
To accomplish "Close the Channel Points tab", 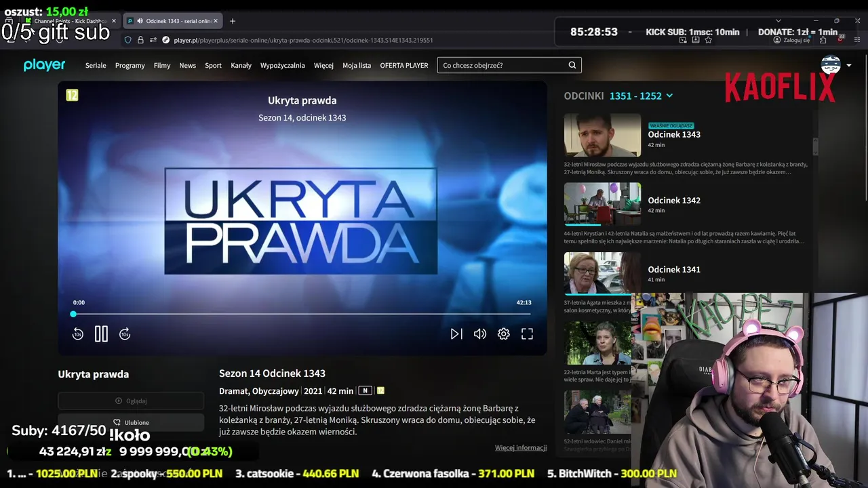I will [114, 21].
